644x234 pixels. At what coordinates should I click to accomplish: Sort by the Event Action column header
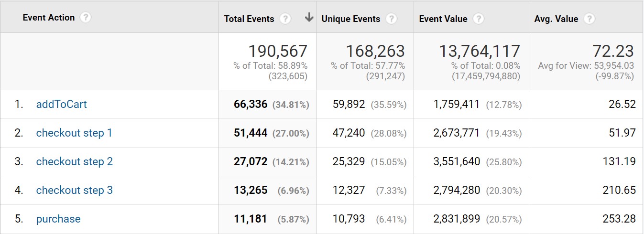49,18
